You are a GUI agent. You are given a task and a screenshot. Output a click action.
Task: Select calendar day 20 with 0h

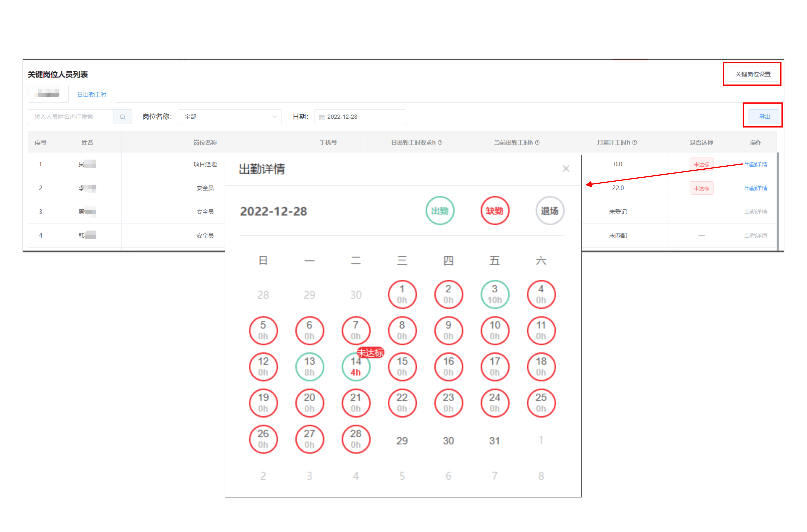pyautogui.click(x=309, y=403)
